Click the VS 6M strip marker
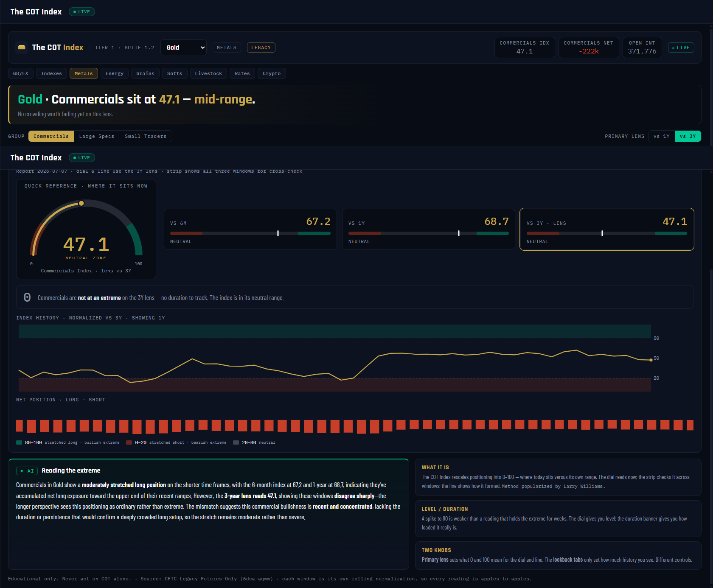 pyautogui.click(x=278, y=233)
